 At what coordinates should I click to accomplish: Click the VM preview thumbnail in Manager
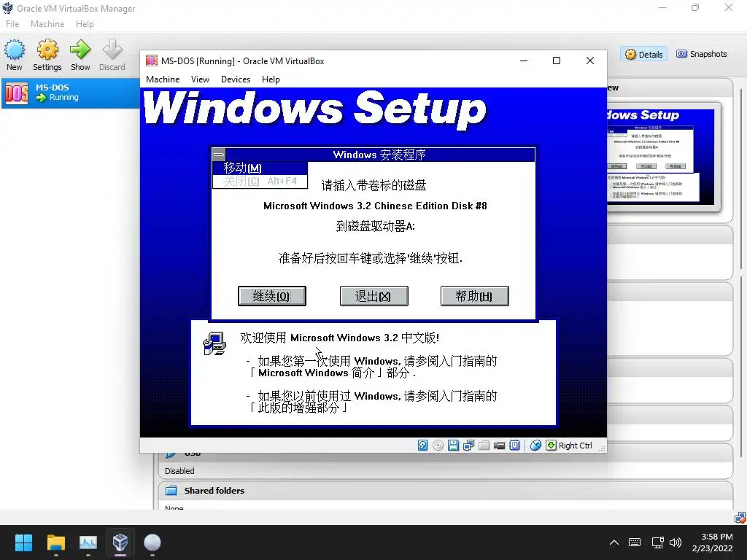[x=660, y=156]
